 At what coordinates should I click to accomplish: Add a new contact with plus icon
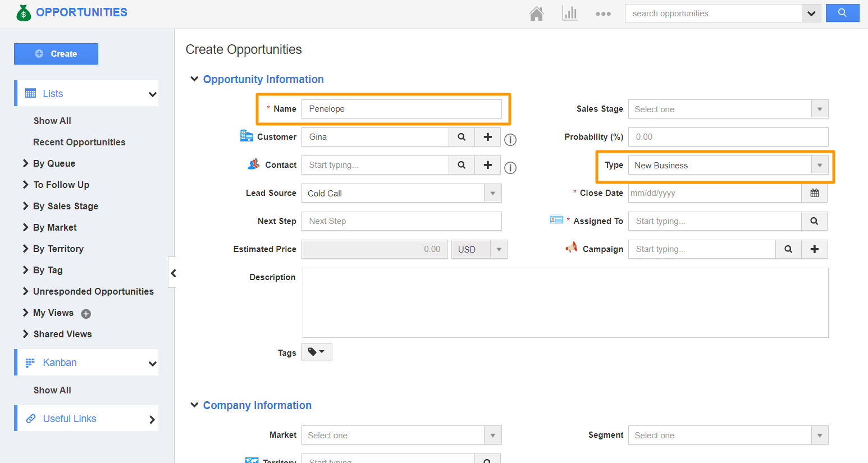pos(488,165)
